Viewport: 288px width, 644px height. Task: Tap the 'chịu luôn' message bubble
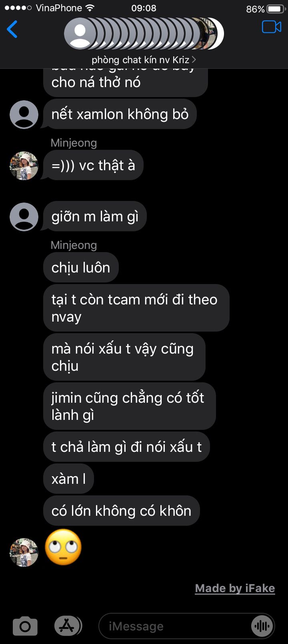[x=81, y=267]
